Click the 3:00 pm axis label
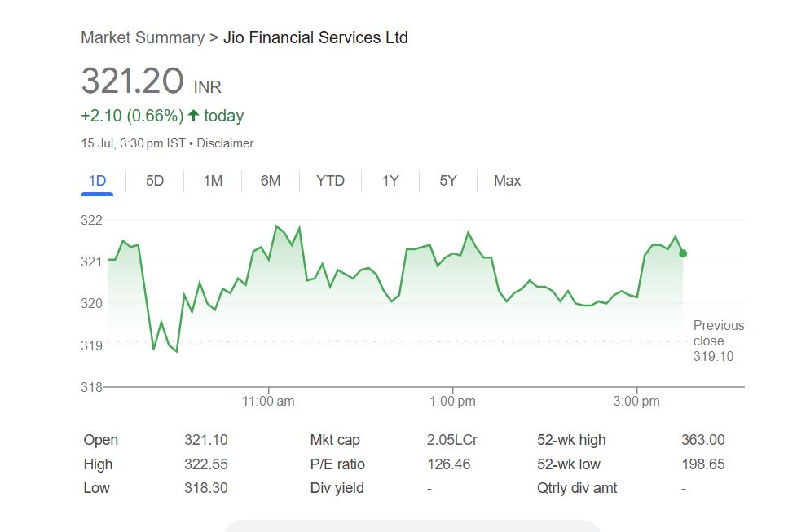 pyautogui.click(x=636, y=402)
